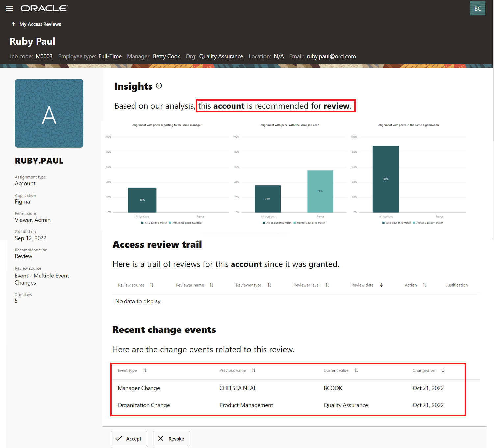
Task: Sort change events by Event type
Action: (x=145, y=370)
